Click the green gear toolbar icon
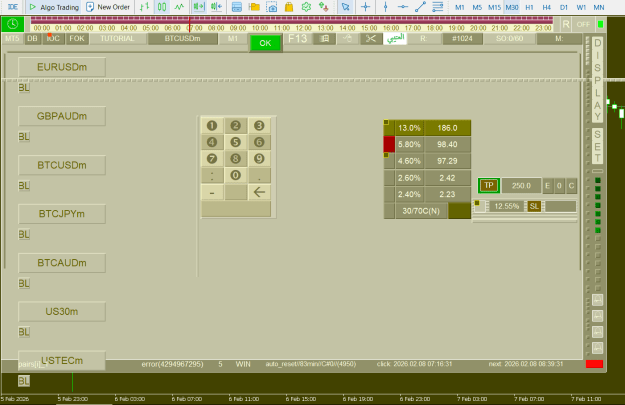This screenshot has width=625, height=405. [x=306, y=7]
